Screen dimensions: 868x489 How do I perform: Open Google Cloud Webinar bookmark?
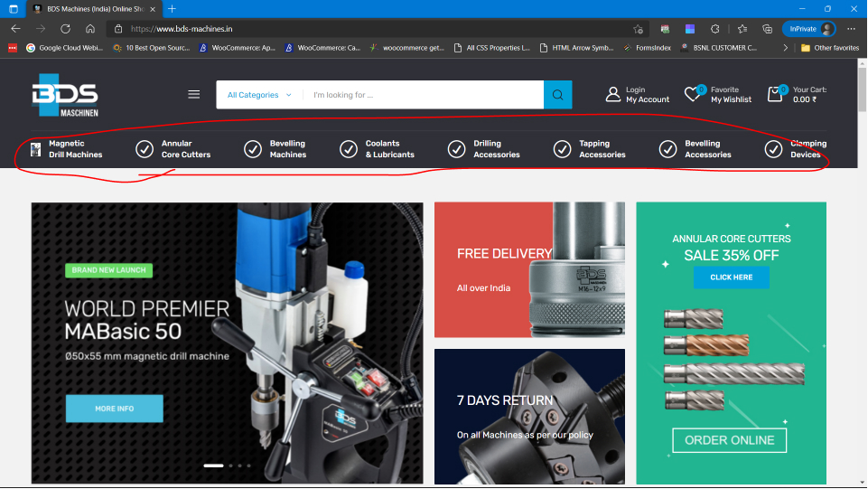tap(64, 48)
